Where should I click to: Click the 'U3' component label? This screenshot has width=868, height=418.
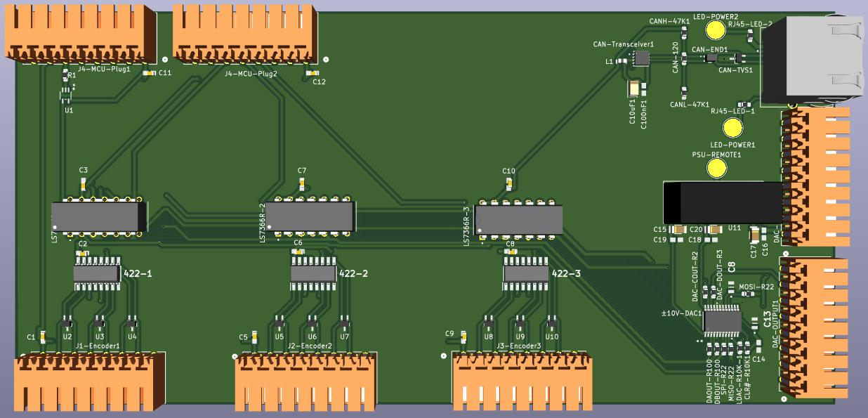pyautogui.click(x=100, y=337)
